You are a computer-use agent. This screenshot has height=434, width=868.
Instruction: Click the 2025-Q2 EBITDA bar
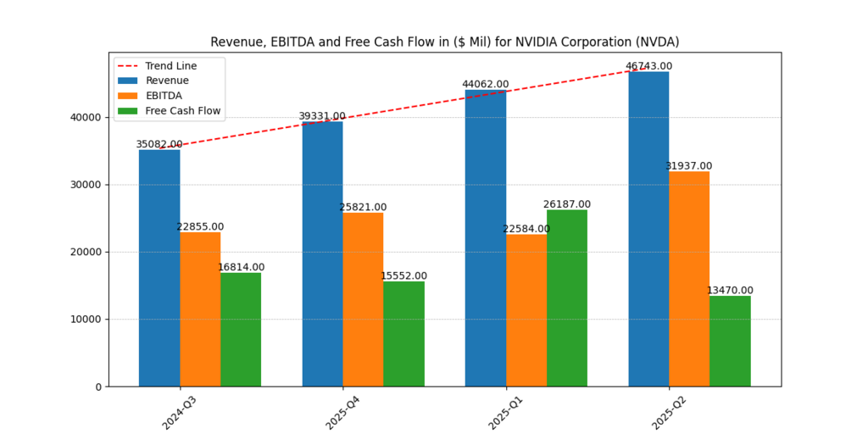point(689,279)
